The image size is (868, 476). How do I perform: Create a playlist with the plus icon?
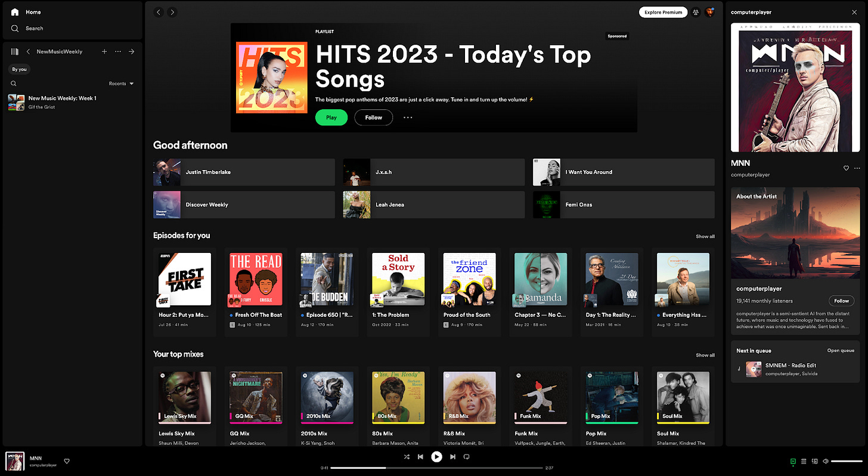[104, 52]
